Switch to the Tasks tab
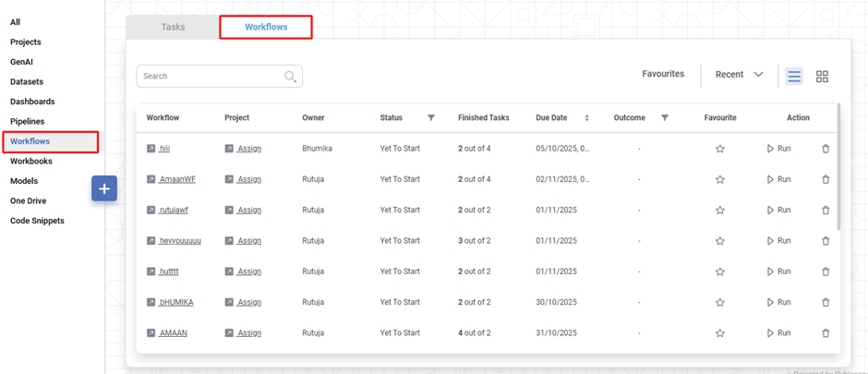 pyautogui.click(x=173, y=27)
